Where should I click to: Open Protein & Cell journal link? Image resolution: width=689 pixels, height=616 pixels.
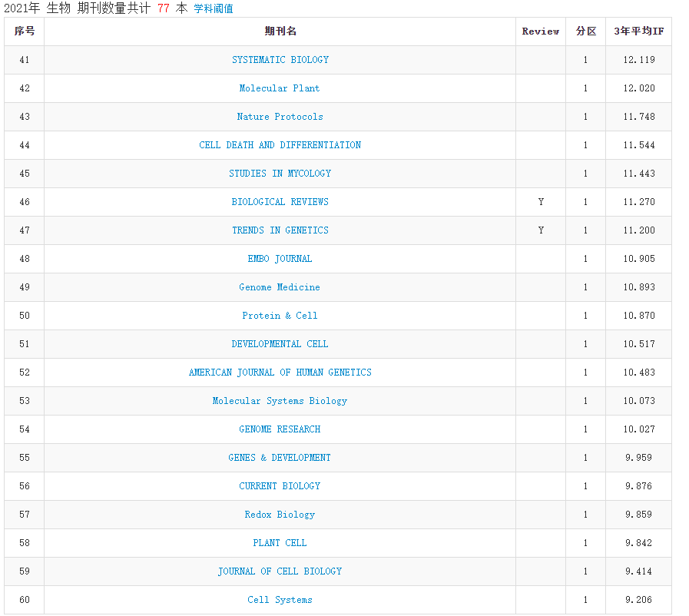tap(280, 316)
